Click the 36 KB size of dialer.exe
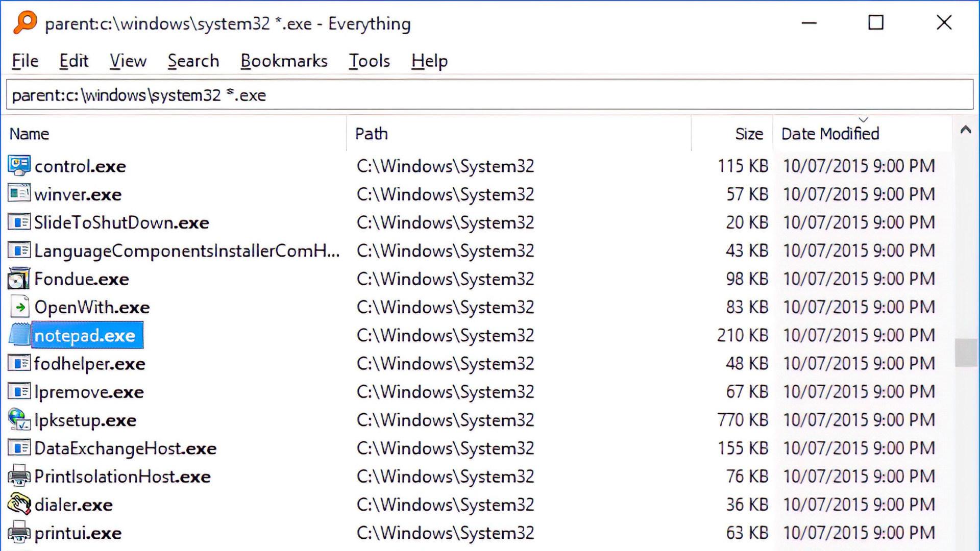 click(x=747, y=505)
